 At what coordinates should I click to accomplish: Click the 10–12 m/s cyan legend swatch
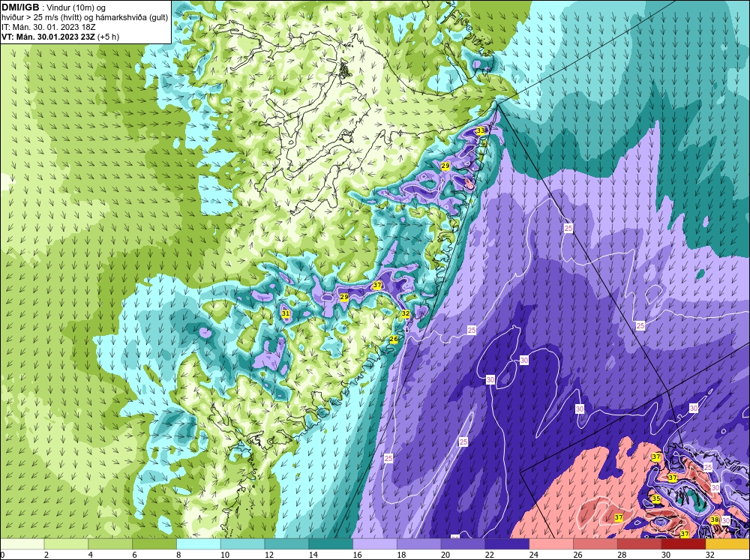click(242, 544)
